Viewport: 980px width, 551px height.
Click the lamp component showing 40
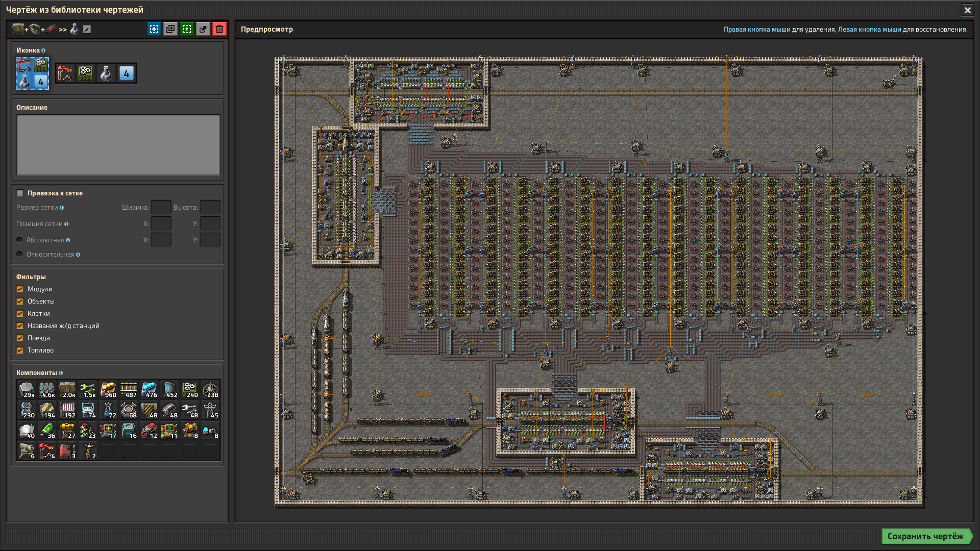coord(27,431)
